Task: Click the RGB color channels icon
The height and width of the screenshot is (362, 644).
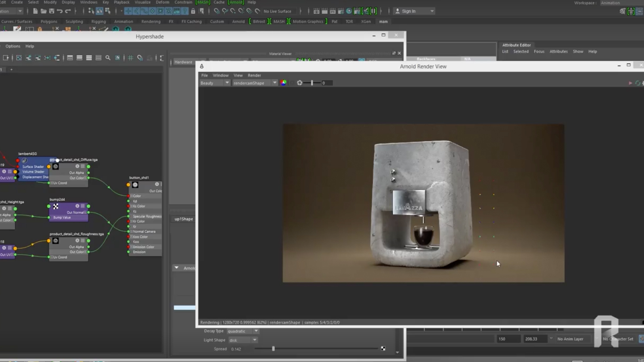Action: pyautogui.click(x=283, y=83)
